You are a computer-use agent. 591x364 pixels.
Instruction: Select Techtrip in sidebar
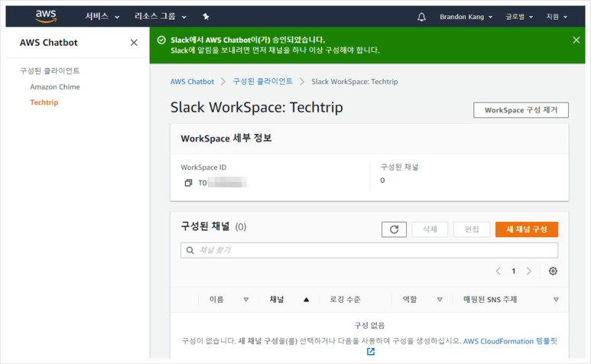(x=44, y=102)
